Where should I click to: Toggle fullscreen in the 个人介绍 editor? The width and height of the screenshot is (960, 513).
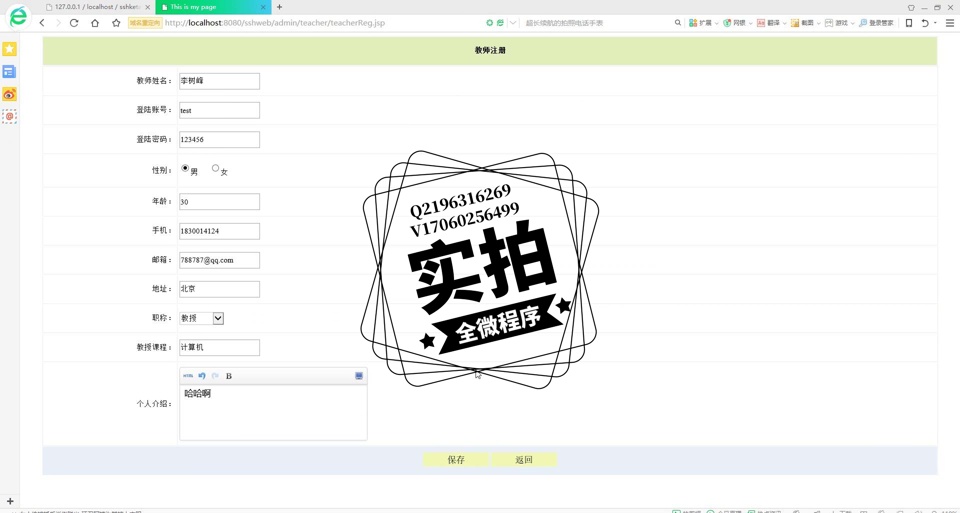[359, 376]
